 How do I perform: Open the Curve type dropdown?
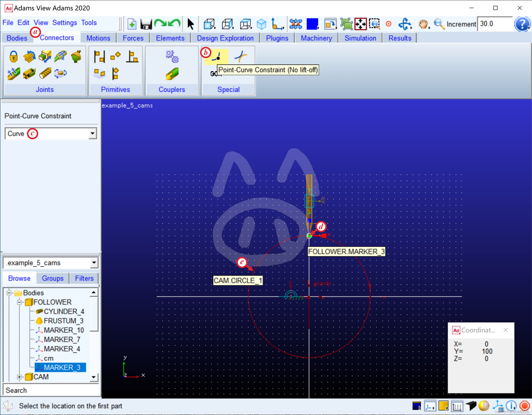coord(92,133)
